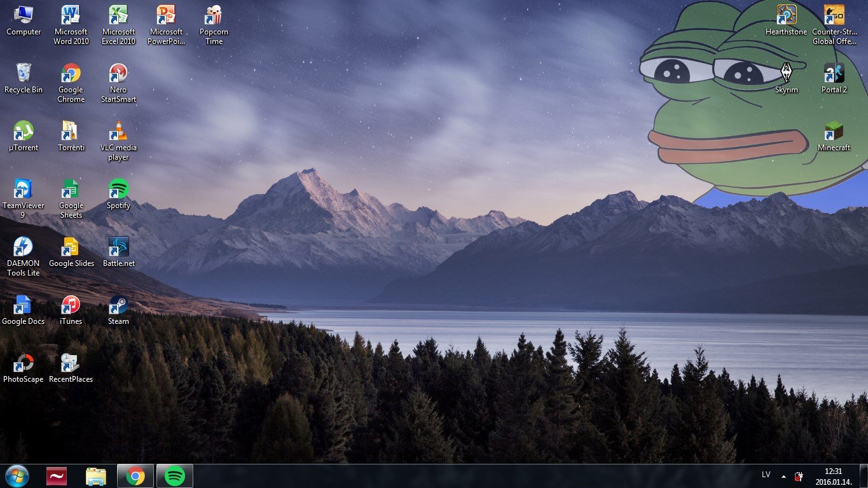
Task: Open Windows Explorer from the taskbar
Action: pyautogui.click(x=96, y=476)
